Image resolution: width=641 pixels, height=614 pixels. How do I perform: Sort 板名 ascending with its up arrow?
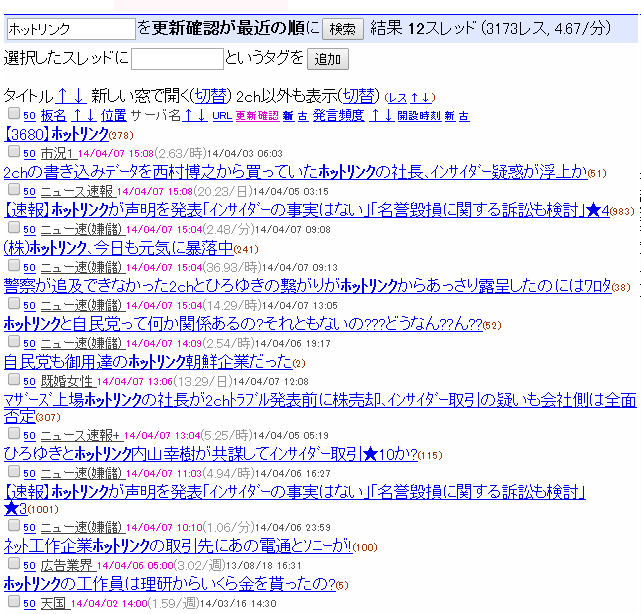pos(76,116)
